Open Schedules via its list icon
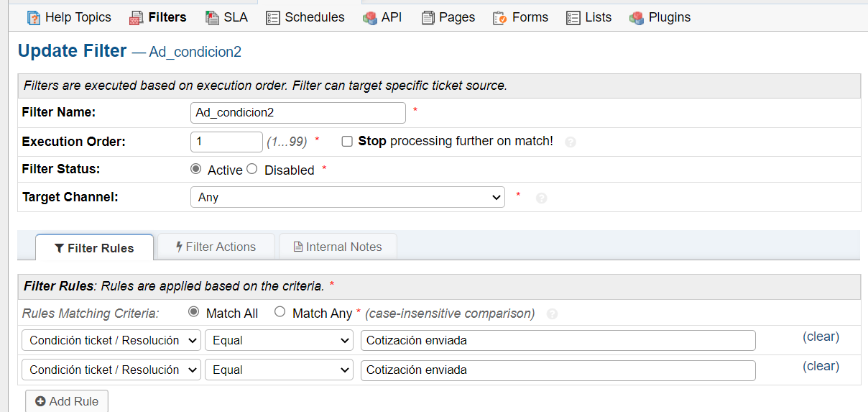The width and height of the screenshot is (868, 412). [273, 18]
